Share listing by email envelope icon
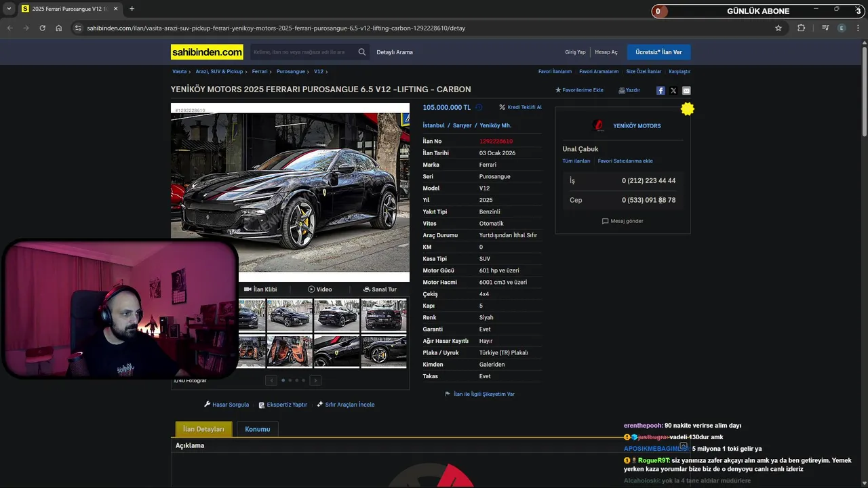 coord(686,90)
